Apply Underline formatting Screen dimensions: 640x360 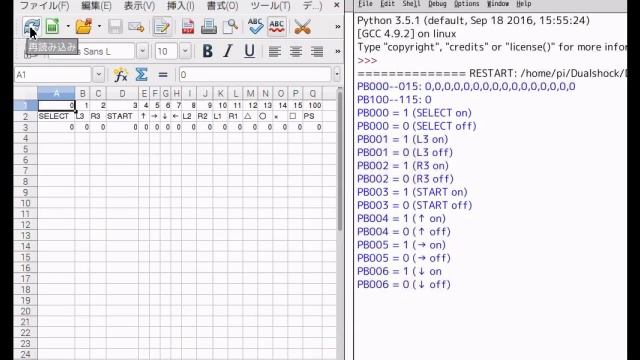tap(249, 51)
